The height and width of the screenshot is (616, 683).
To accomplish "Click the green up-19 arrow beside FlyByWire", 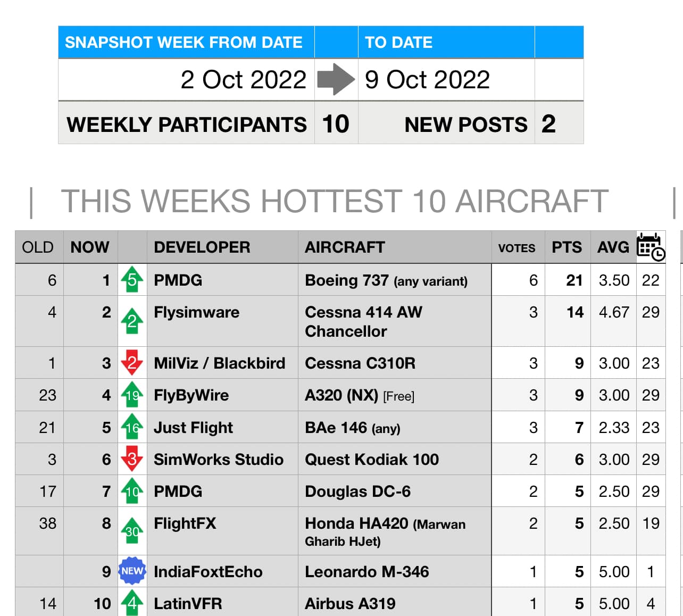I will [132, 395].
